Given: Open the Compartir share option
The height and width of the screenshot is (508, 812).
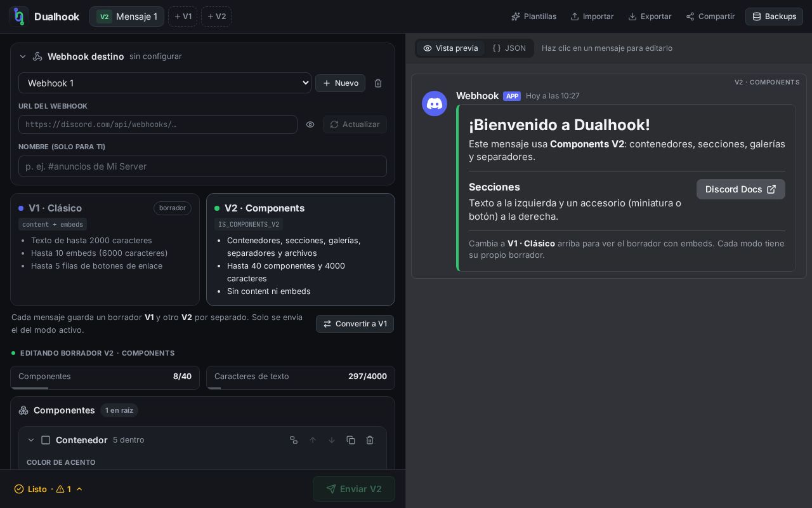Looking at the screenshot, I should pyautogui.click(x=710, y=17).
